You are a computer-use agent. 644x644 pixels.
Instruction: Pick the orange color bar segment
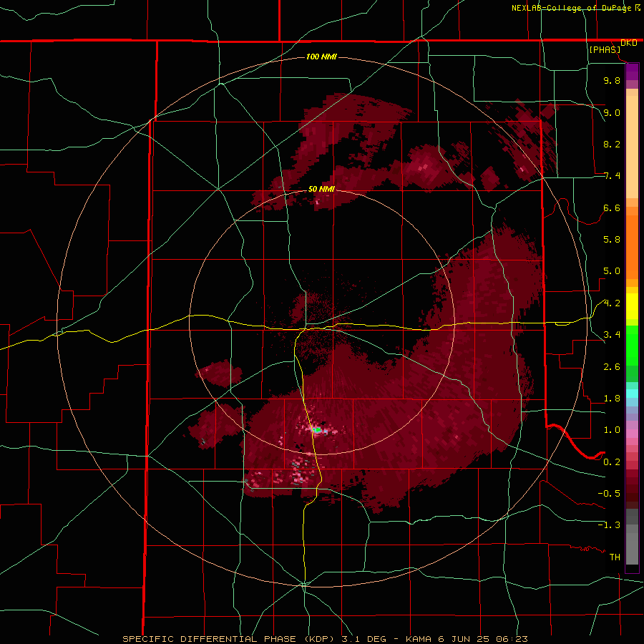point(632,246)
